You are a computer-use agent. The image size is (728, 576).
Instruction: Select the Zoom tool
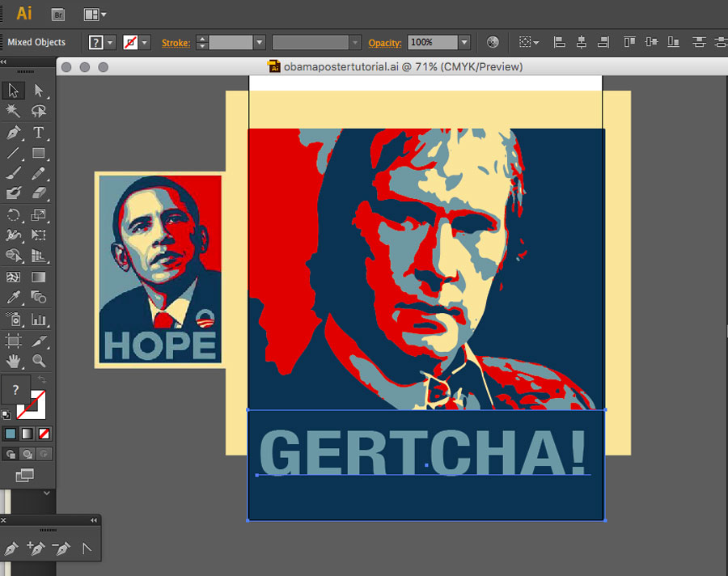coord(39,361)
